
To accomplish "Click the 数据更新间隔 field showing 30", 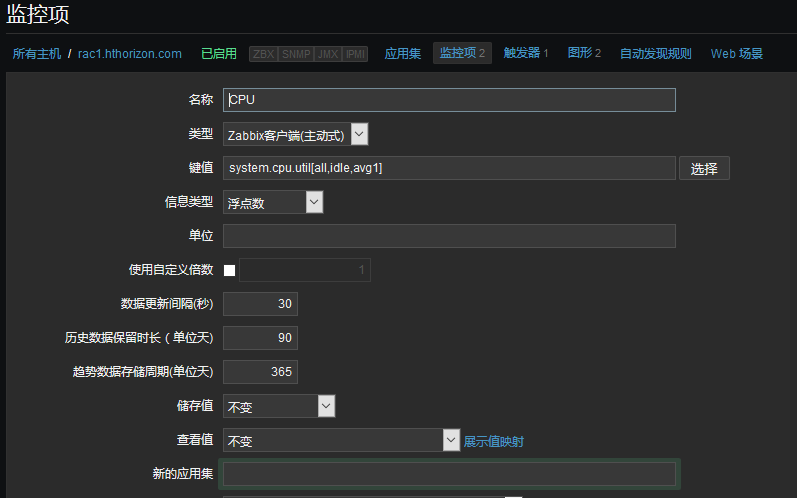I will [x=260, y=304].
